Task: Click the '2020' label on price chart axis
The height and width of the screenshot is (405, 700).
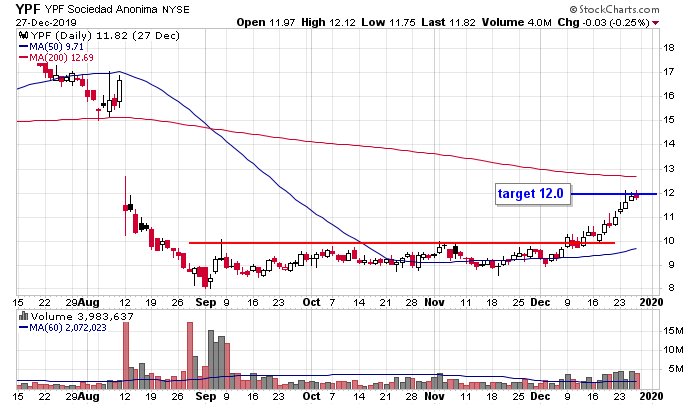Action: (651, 302)
